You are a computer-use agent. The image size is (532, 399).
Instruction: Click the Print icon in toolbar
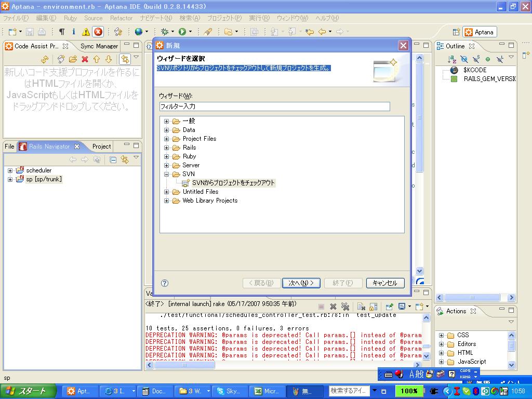pos(42,32)
